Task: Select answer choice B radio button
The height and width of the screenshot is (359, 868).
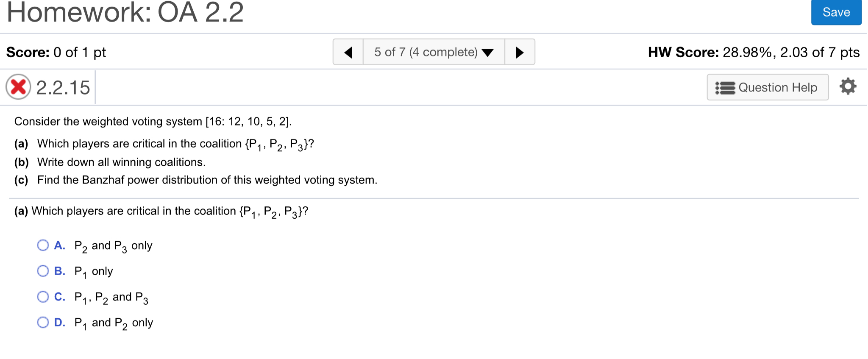Action: tap(42, 271)
